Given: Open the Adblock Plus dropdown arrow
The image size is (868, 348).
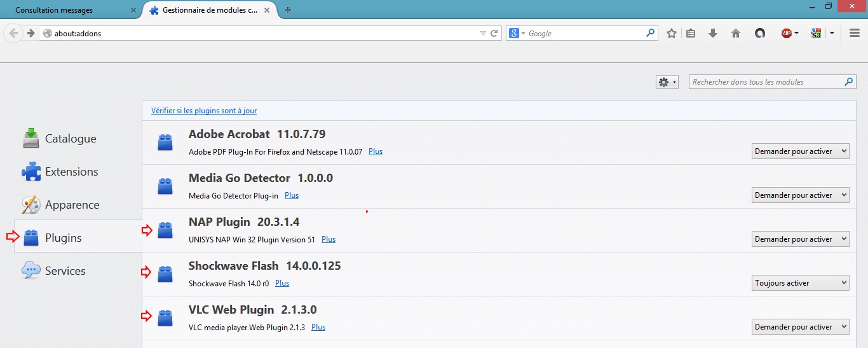Looking at the screenshot, I should point(796,33).
